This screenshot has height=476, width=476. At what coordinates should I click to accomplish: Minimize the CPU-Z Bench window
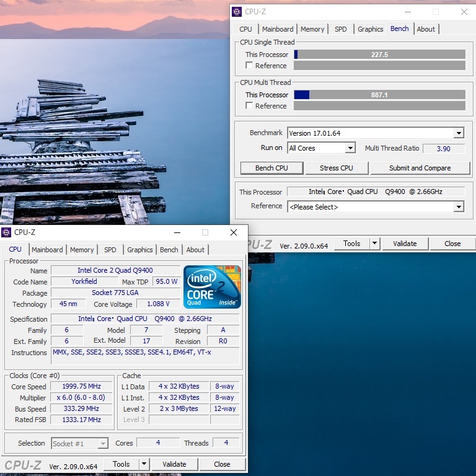click(x=408, y=12)
